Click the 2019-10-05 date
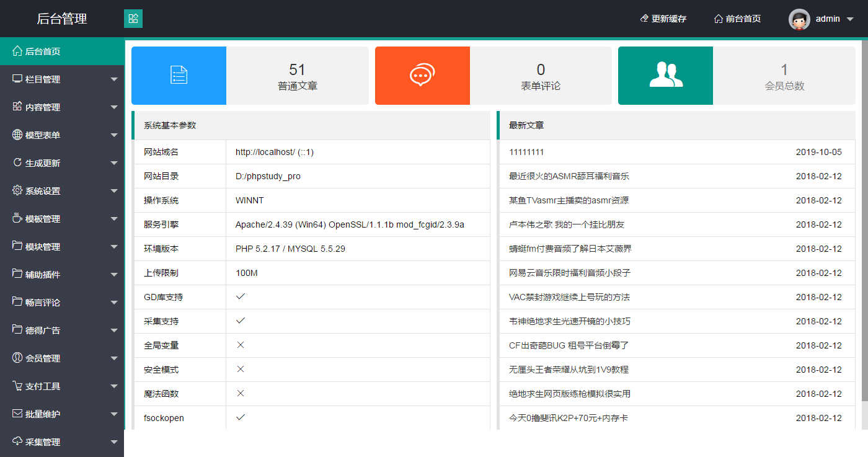 coord(818,152)
